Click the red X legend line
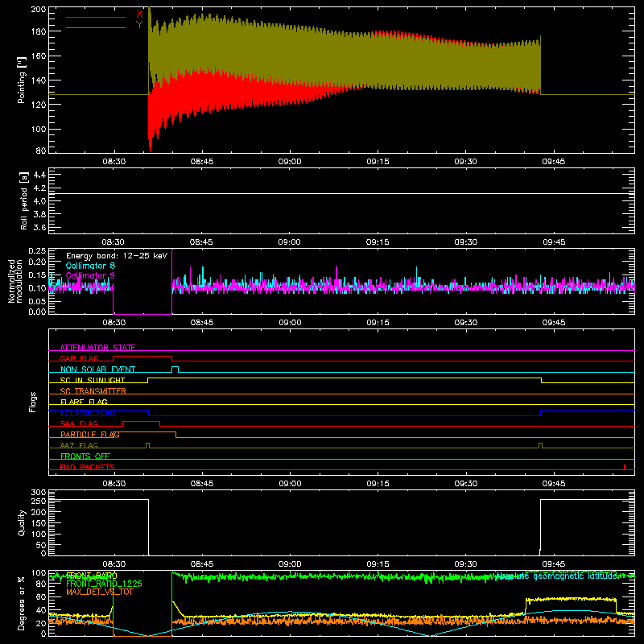This screenshot has height=644, width=644. (96, 17)
